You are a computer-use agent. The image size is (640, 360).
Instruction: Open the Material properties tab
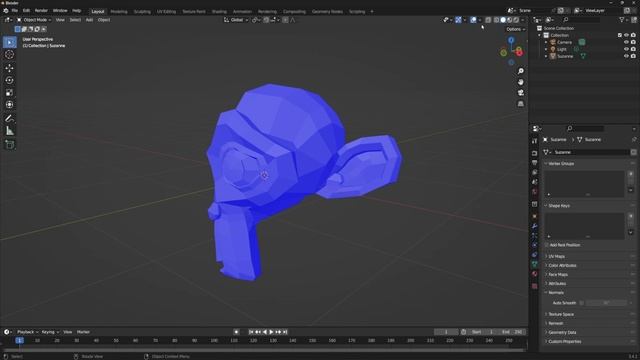[535, 274]
